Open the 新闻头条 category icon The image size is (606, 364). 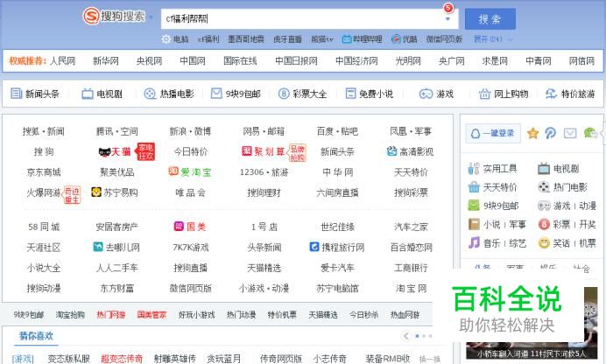[x=16, y=94]
